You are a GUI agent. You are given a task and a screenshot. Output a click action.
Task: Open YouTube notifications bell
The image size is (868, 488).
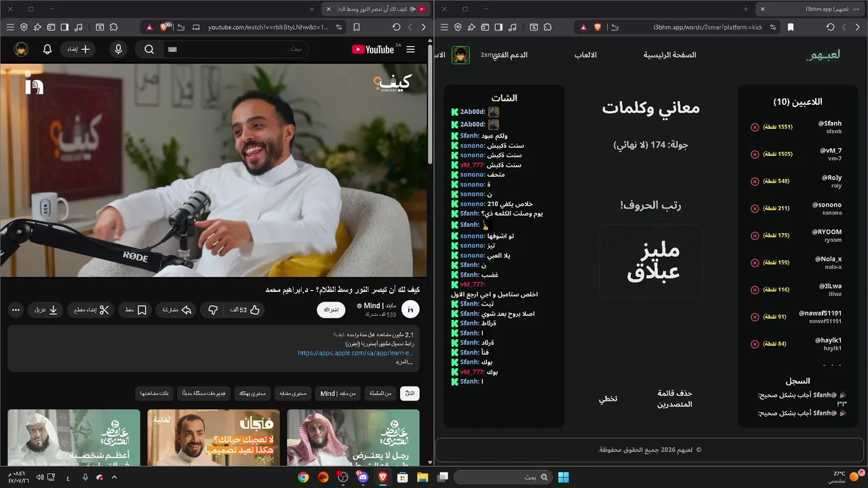[47, 49]
